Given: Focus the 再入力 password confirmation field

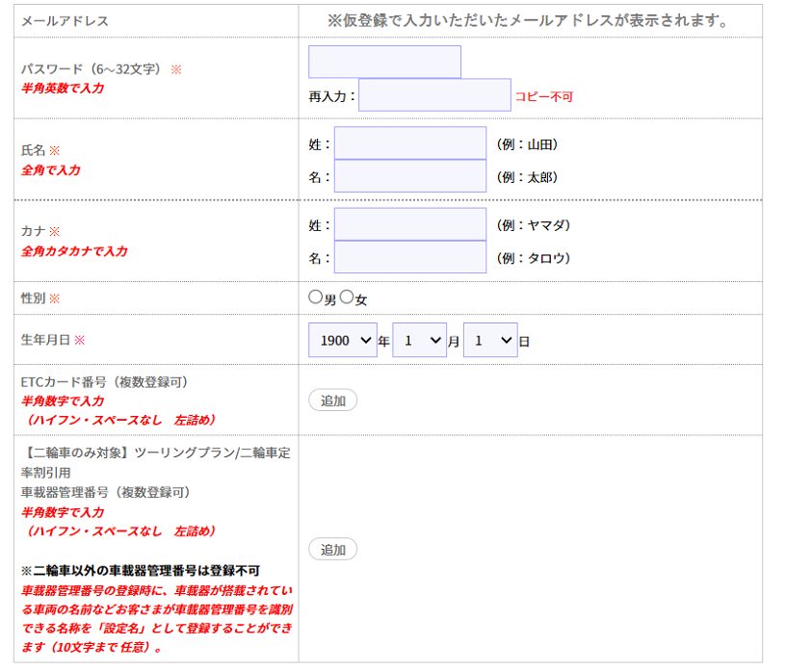Looking at the screenshot, I should [434, 94].
